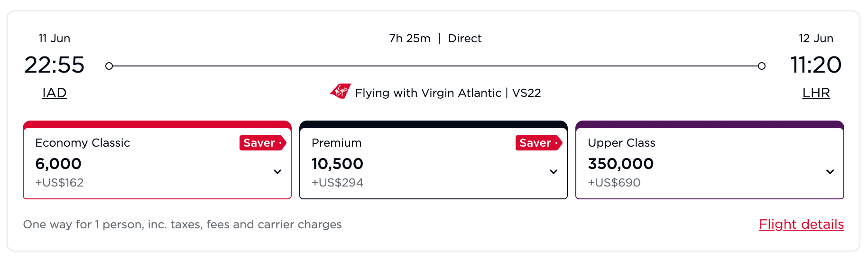Expand the Upper Class fare chevron
The height and width of the screenshot is (262, 868).
pyautogui.click(x=830, y=172)
